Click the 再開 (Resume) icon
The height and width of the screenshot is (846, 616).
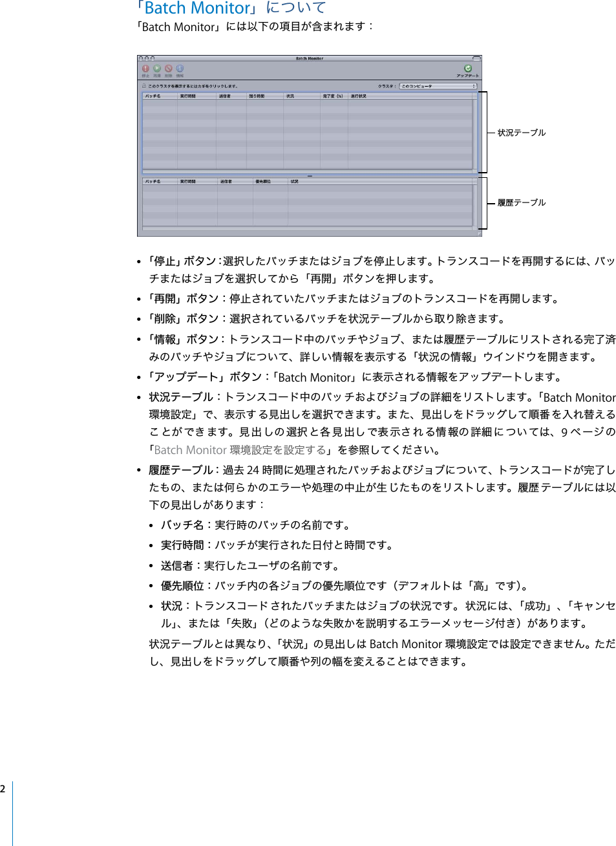tap(157, 68)
